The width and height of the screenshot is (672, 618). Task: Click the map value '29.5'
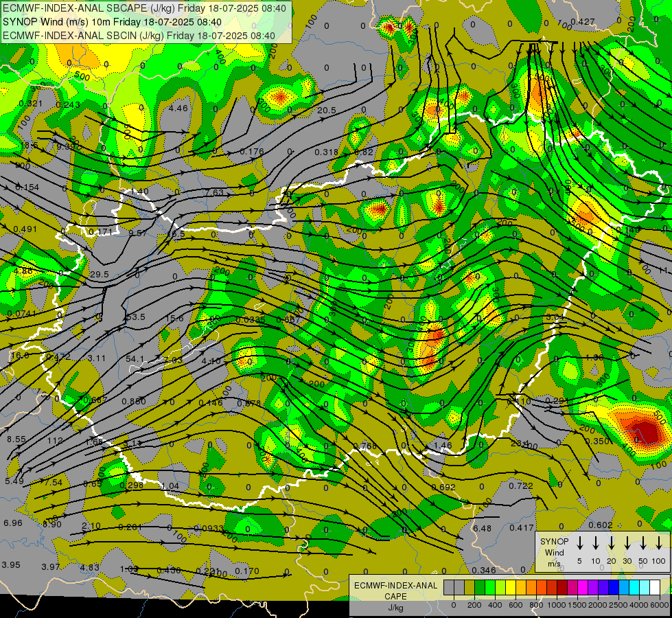pos(99,274)
